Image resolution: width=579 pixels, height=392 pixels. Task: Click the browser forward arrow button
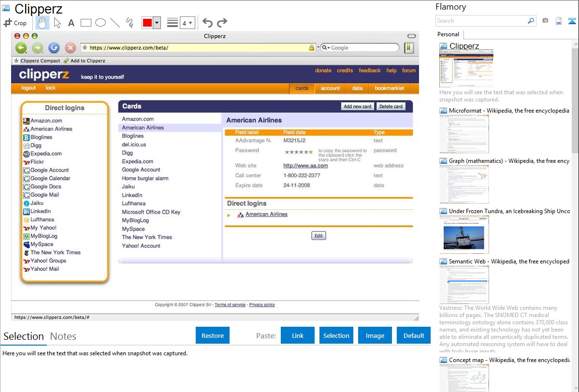[37, 48]
